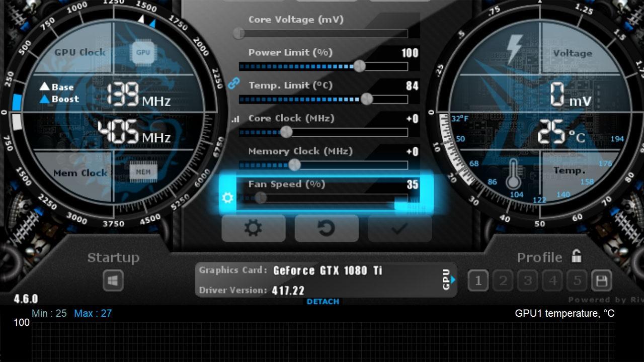
Task: Click the Fan Speed slider handle
Action: click(260, 198)
